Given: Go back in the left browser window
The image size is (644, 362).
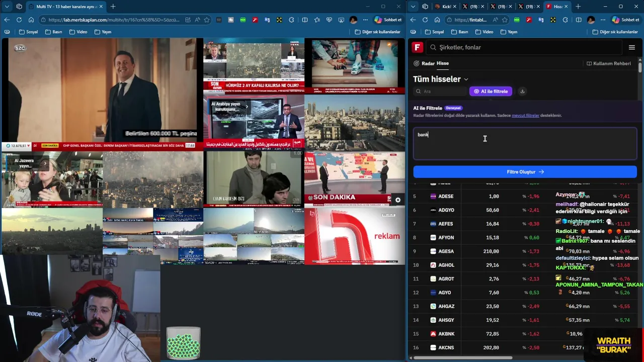Looking at the screenshot, I should [x=7, y=20].
